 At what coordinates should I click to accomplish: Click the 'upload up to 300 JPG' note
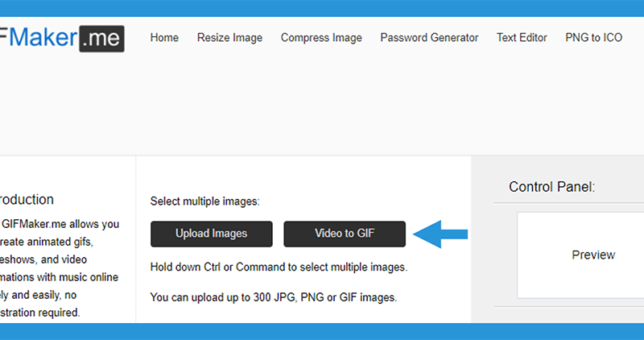(x=274, y=296)
